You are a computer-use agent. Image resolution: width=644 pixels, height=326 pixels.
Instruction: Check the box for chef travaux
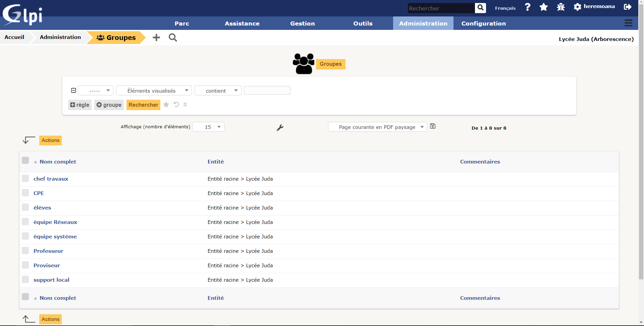pyautogui.click(x=25, y=178)
